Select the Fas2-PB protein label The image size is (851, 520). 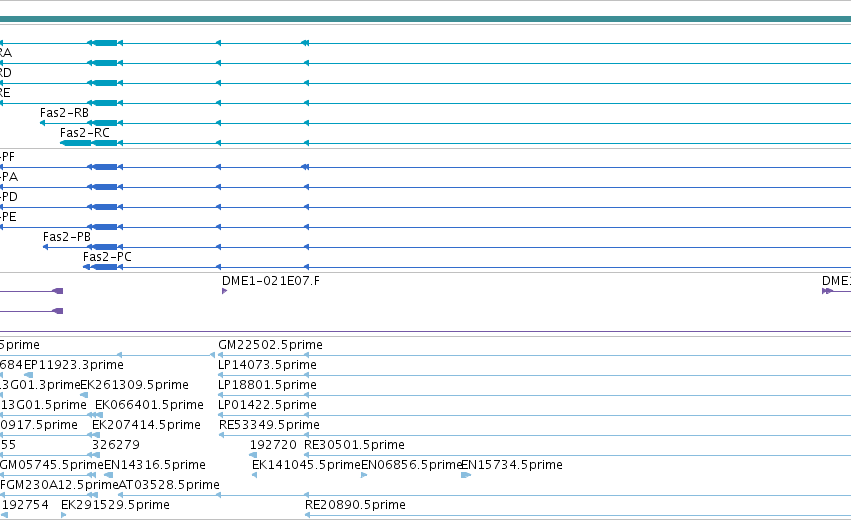coord(67,237)
